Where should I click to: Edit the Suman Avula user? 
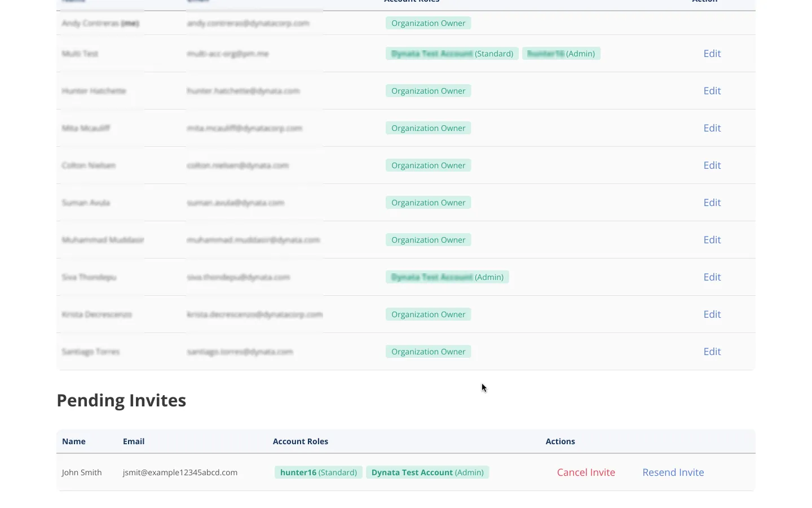tap(712, 203)
